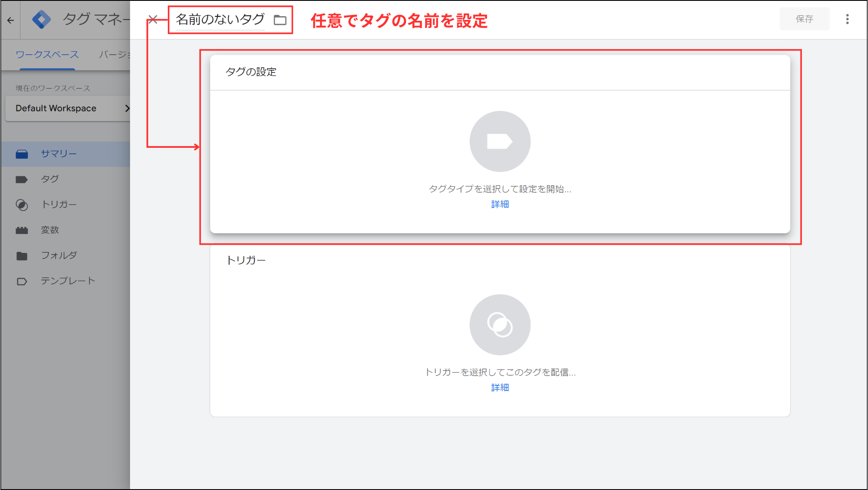Open 変数 in the sidebar
The height and width of the screenshot is (490, 868).
[65, 230]
